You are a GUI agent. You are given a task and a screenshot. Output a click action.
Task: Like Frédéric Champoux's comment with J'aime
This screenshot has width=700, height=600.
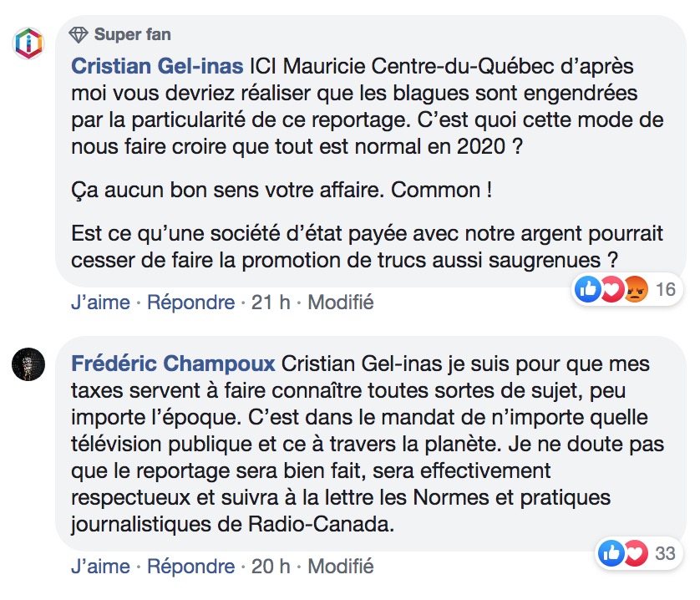click(100, 566)
